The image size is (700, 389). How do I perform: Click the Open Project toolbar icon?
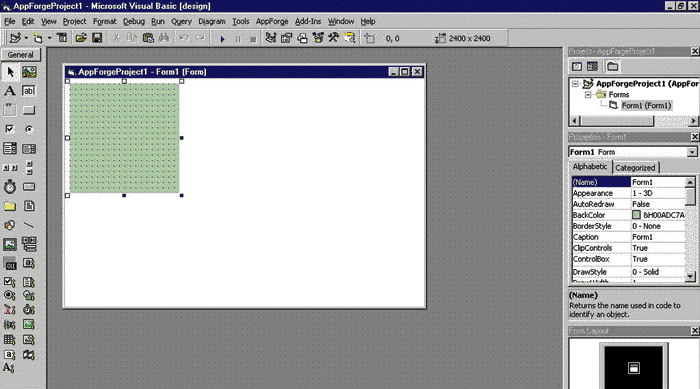point(81,38)
